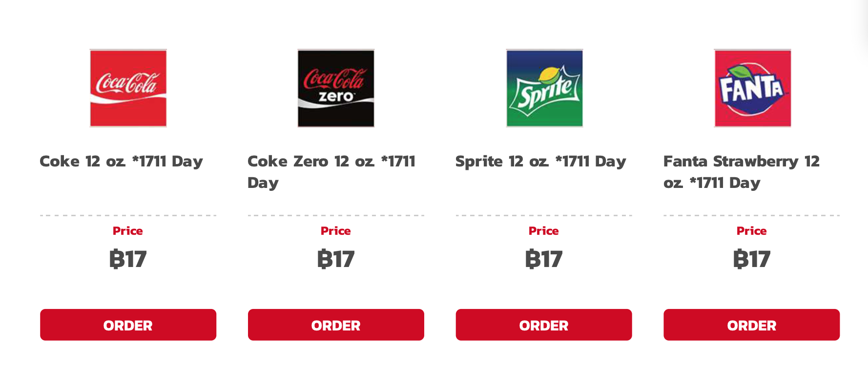Open the Coke 12 oz *1711 Day title
The image size is (868, 370).
121,162
